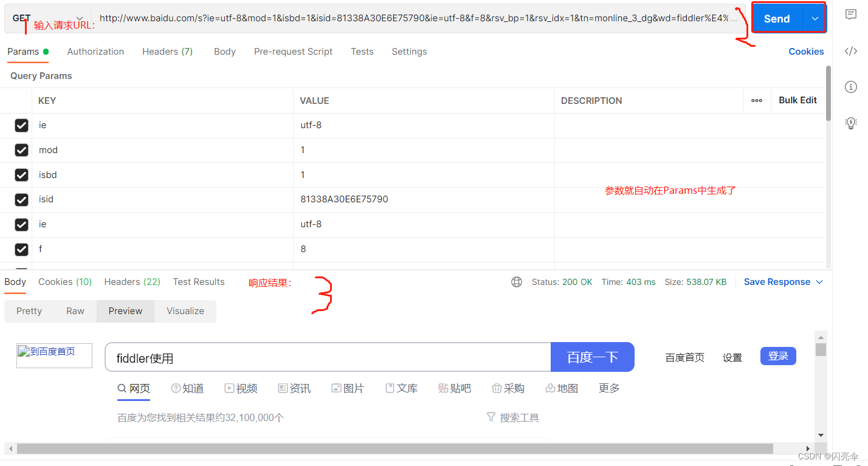Image resolution: width=868 pixels, height=466 pixels.
Task: Click the blue Send button
Action: click(x=777, y=19)
